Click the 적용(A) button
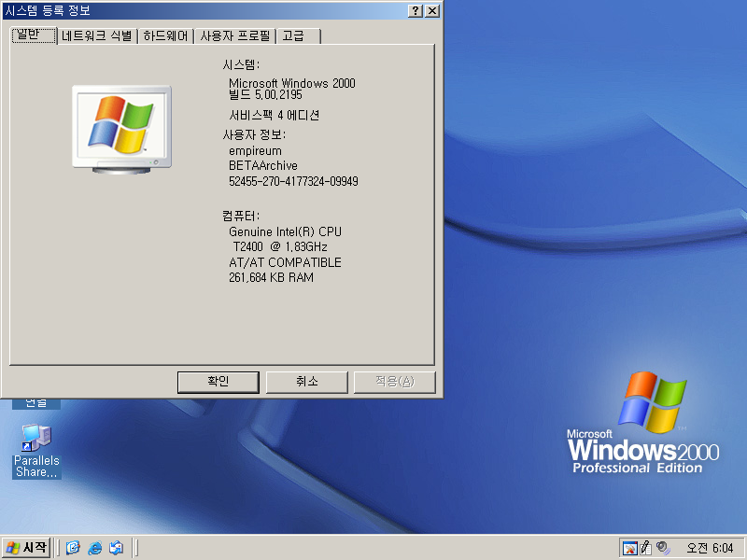The height and width of the screenshot is (560, 747). pyautogui.click(x=394, y=382)
